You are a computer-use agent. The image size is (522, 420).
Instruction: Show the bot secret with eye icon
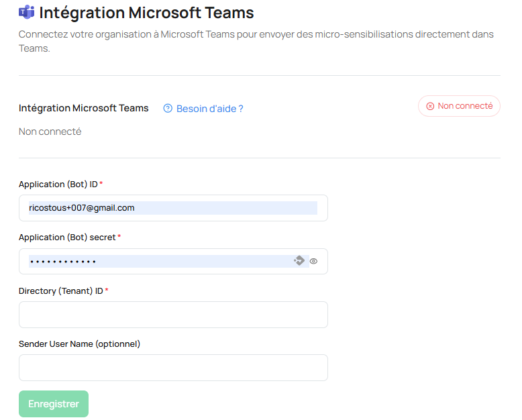313,261
